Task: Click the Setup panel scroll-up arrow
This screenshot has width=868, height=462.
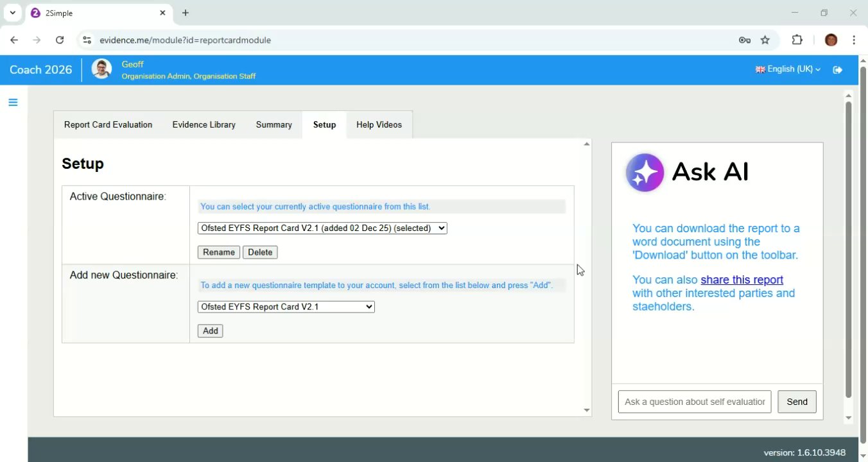Action: point(586,144)
